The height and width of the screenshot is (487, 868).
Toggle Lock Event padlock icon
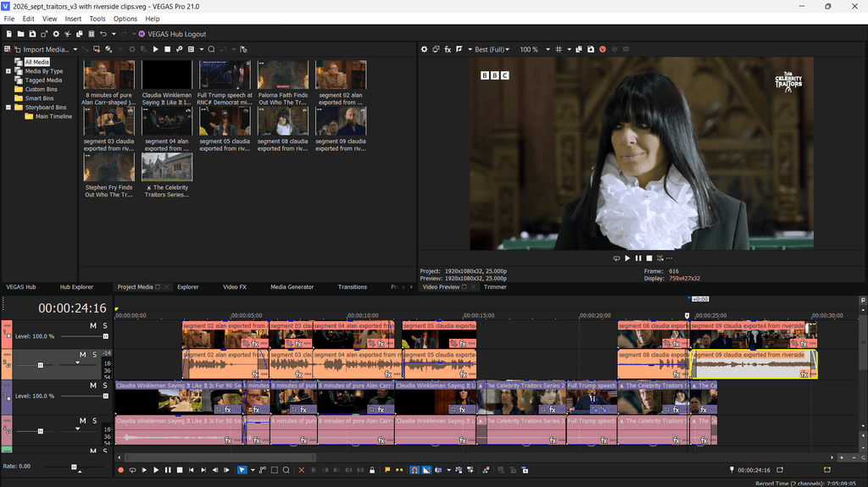pos(372,470)
